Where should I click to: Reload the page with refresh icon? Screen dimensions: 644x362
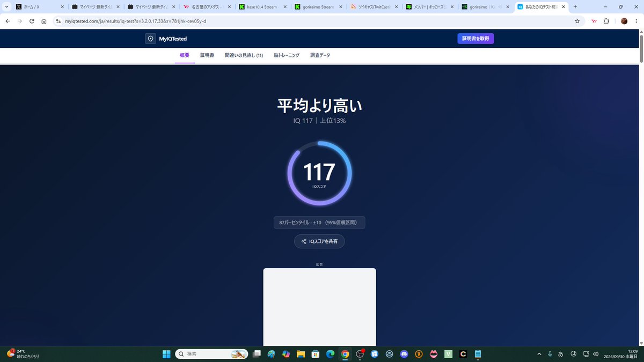pos(32,21)
